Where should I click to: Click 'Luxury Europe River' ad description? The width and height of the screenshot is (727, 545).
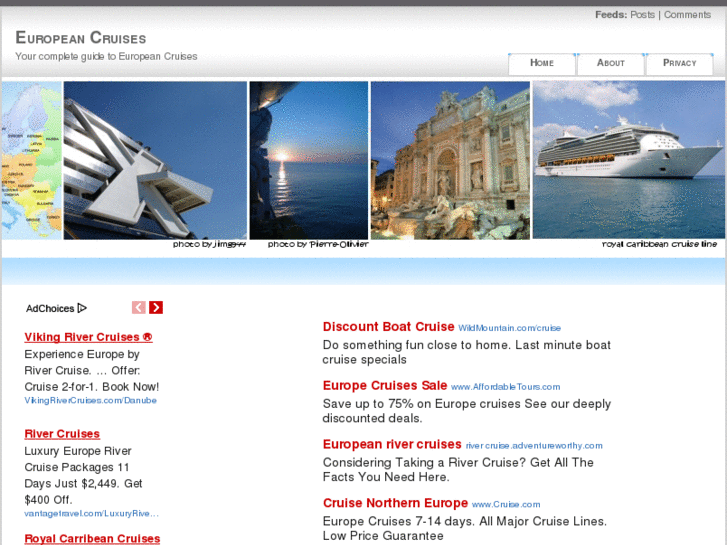(x=78, y=451)
